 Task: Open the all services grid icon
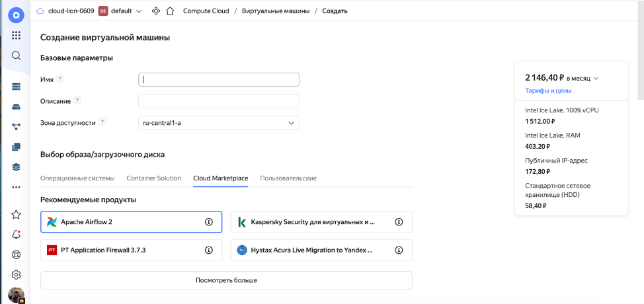coord(16,35)
